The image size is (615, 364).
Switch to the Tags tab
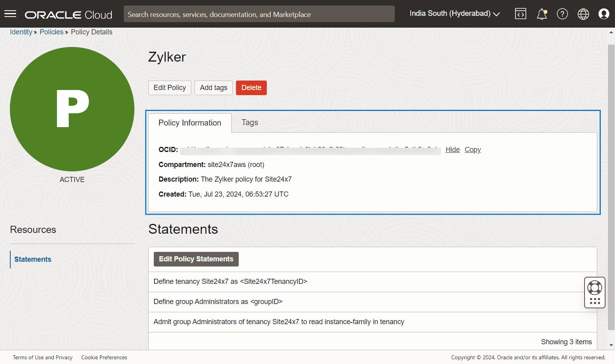point(249,123)
